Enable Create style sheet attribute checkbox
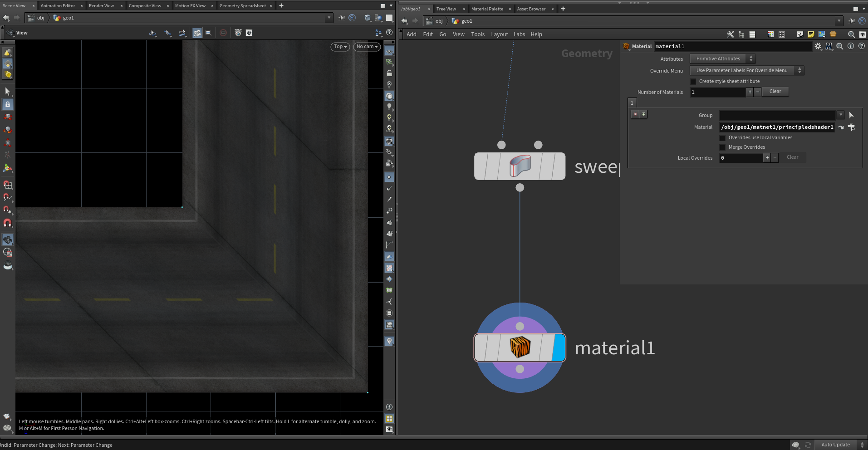This screenshot has width=868, height=450. 693,82
